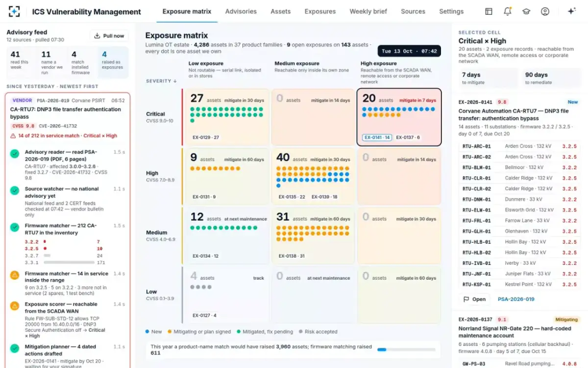The width and height of the screenshot is (588, 368).
Task: Click the green check beside Advisory reader step
Action: coord(15,154)
